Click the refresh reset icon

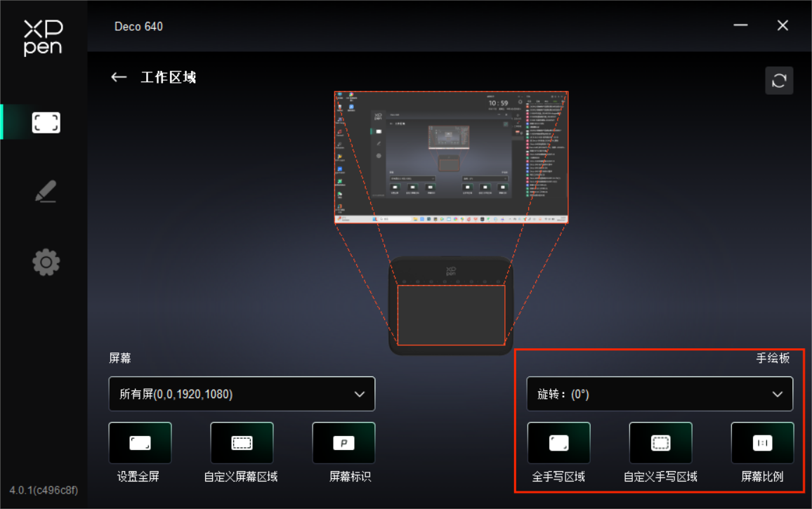click(779, 81)
